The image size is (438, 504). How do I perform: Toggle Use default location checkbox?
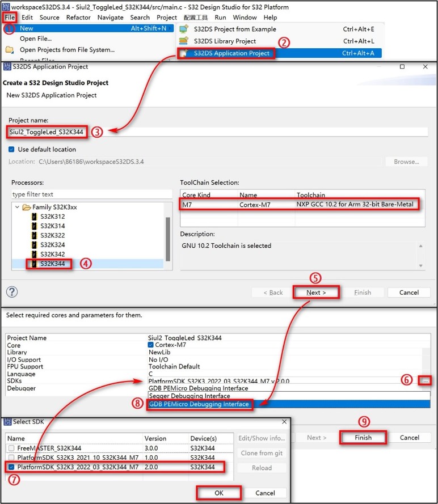point(11,149)
